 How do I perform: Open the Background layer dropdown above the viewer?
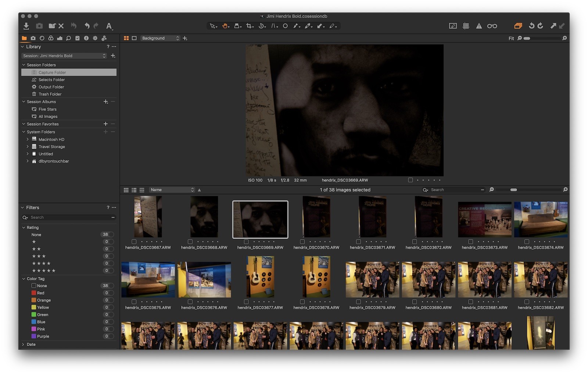pos(160,38)
